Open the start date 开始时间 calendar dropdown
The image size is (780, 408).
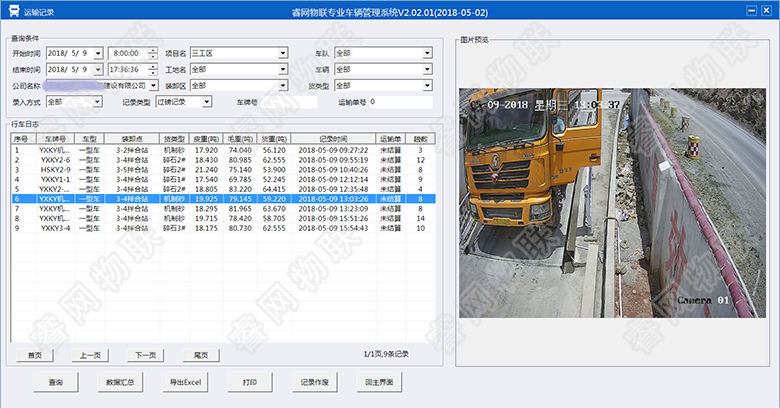(x=97, y=53)
